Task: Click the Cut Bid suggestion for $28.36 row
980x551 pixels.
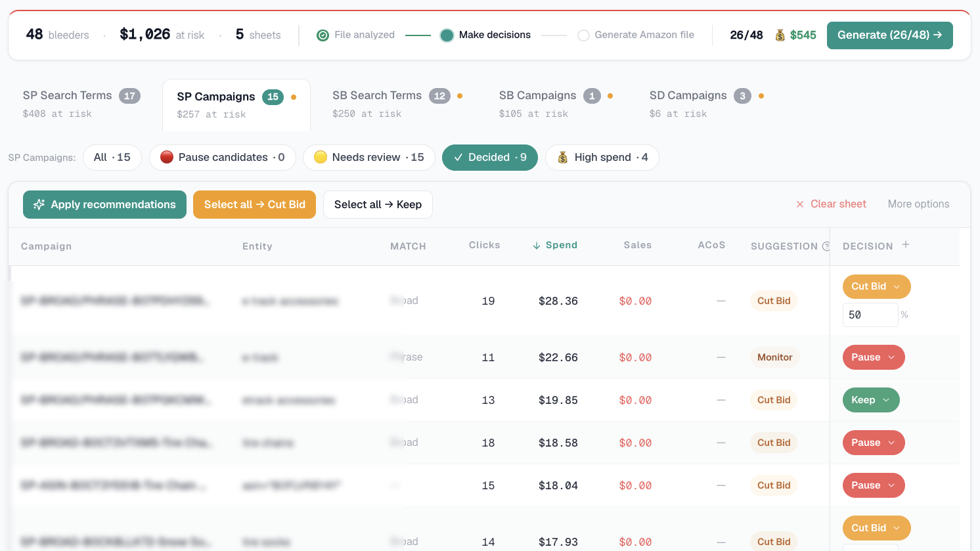Action: (x=774, y=301)
